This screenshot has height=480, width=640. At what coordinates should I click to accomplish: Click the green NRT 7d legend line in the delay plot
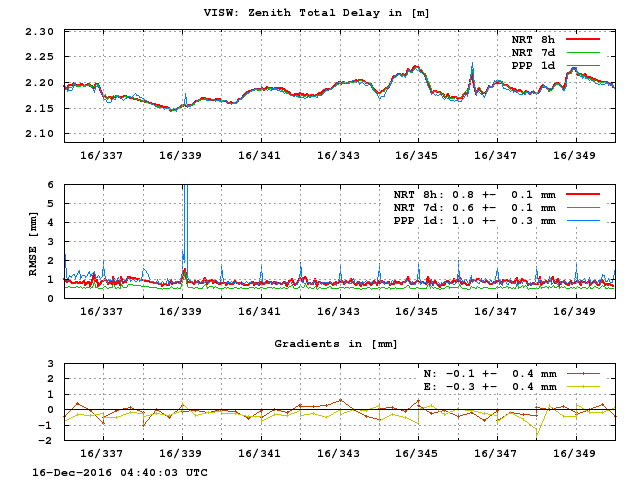(x=583, y=52)
